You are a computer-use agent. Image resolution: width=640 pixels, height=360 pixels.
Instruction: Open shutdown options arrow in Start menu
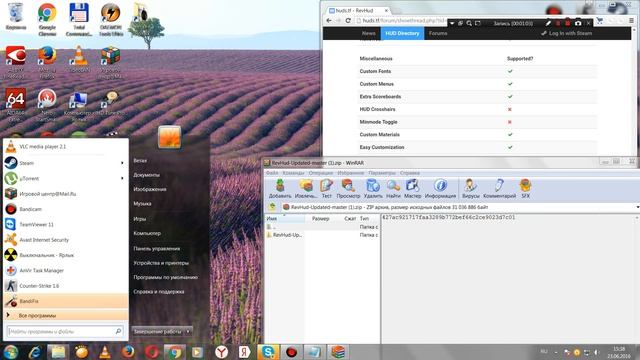[188, 331]
